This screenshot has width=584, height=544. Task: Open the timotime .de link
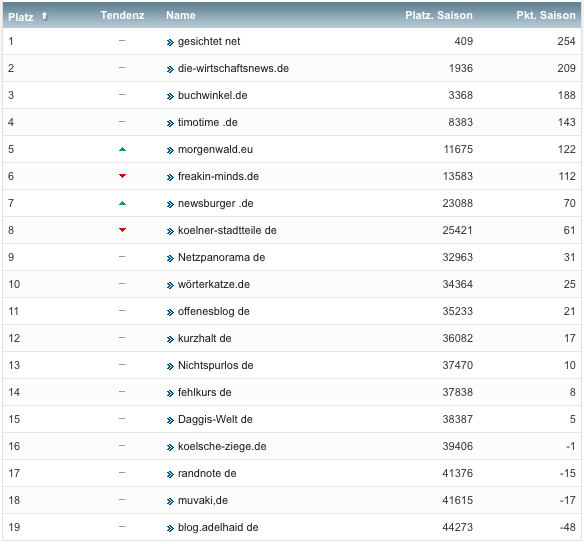point(207,123)
